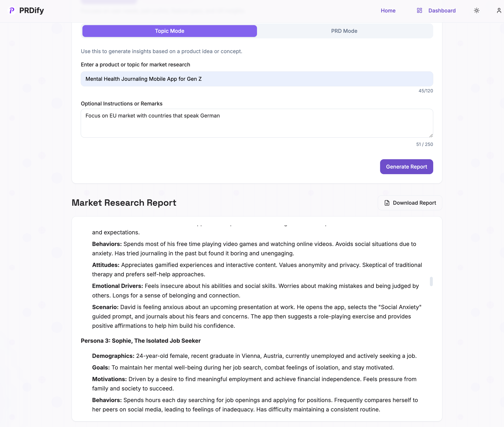504x427 pixels.
Task: Click the product topic input field
Action: click(x=257, y=79)
